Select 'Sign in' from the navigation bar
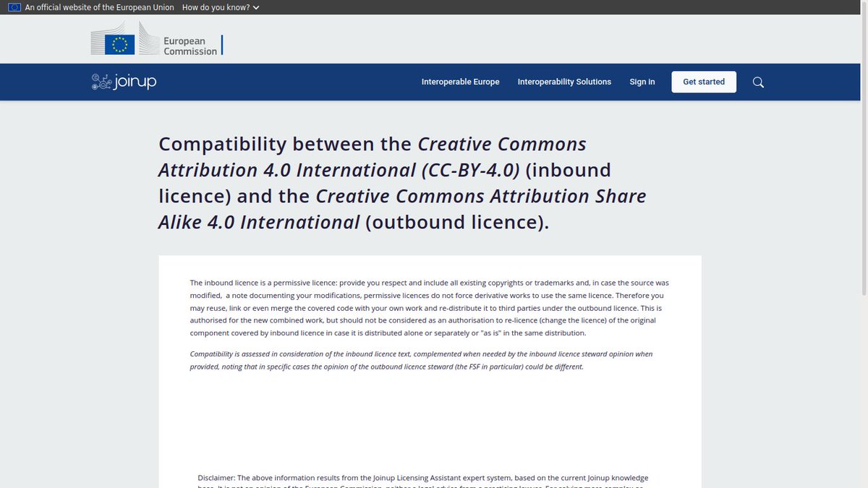Screen dimensions: 868x488 pyautogui.click(x=642, y=82)
